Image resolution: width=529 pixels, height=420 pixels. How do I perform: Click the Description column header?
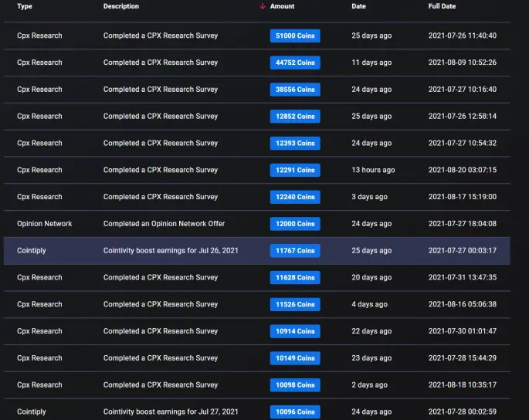121,6
